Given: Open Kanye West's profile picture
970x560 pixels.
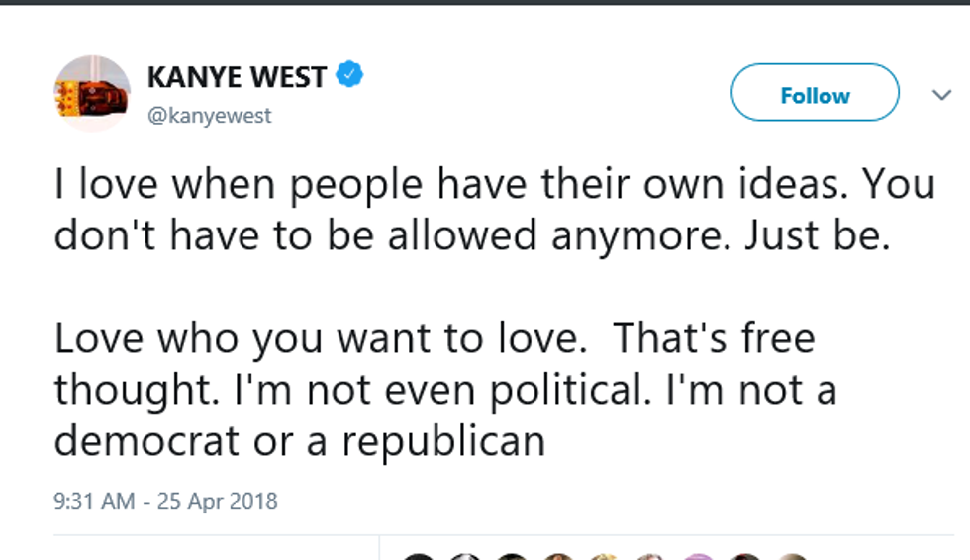Looking at the screenshot, I should (92, 94).
